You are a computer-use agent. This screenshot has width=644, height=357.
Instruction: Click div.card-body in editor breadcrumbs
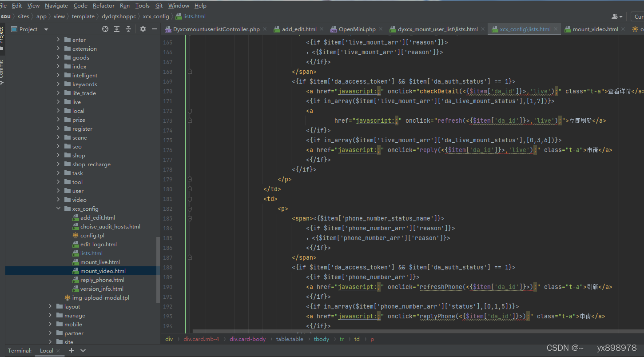click(247, 339)
